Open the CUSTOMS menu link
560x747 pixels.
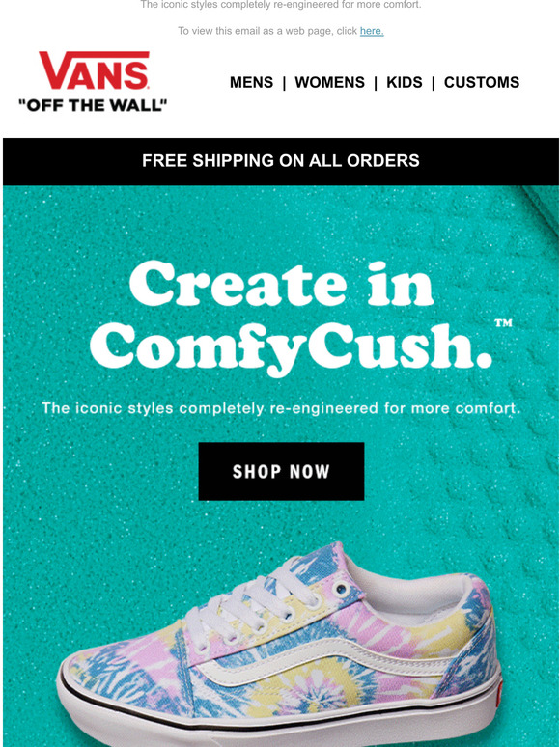point(482,82)
